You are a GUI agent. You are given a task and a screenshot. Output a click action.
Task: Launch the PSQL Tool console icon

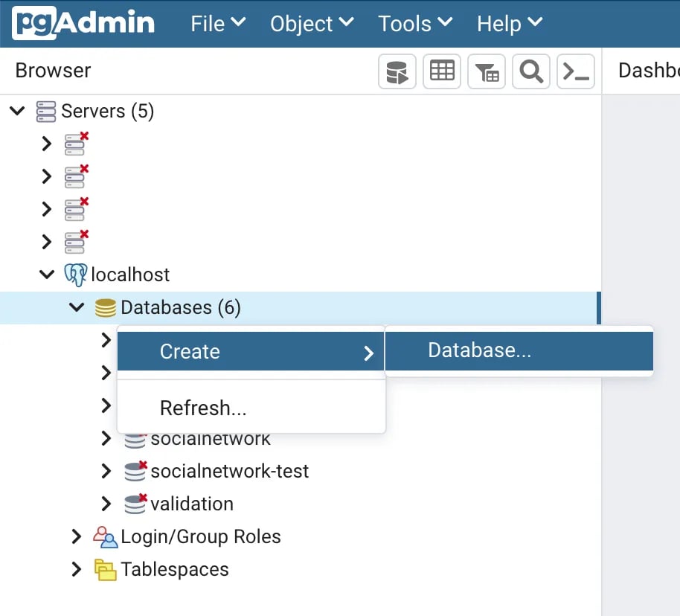tap(575, 71)
